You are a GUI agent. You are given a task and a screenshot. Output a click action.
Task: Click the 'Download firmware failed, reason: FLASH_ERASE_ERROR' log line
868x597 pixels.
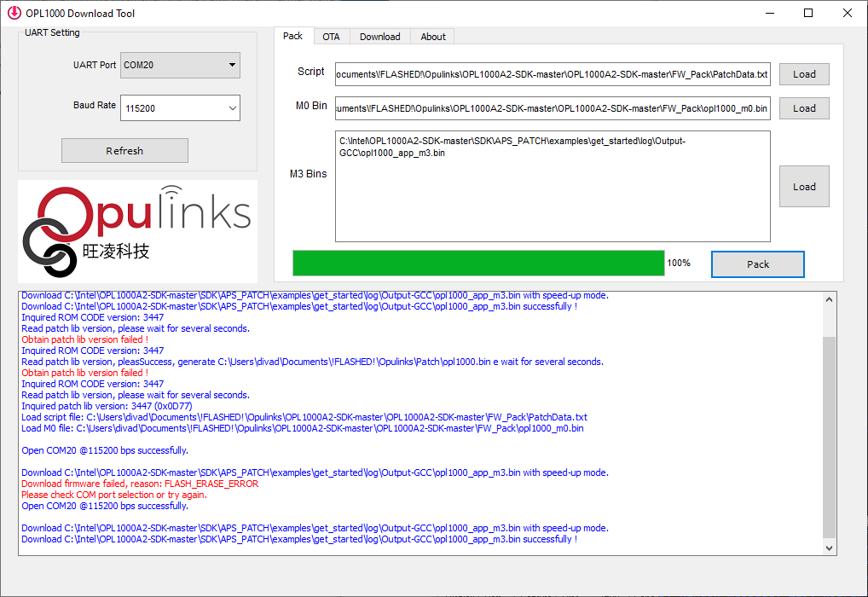pyautogui.click(x=140, y=484)
